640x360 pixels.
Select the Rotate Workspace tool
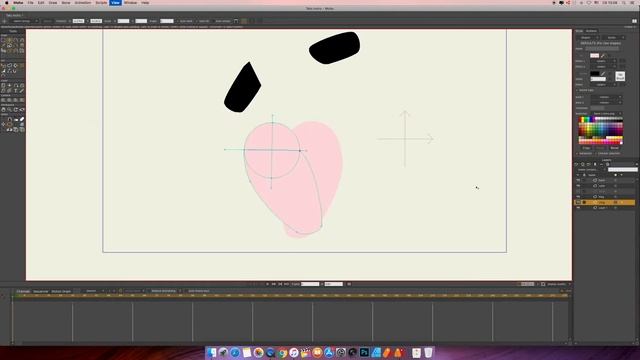pyautogui.click(x=16, y=110)
